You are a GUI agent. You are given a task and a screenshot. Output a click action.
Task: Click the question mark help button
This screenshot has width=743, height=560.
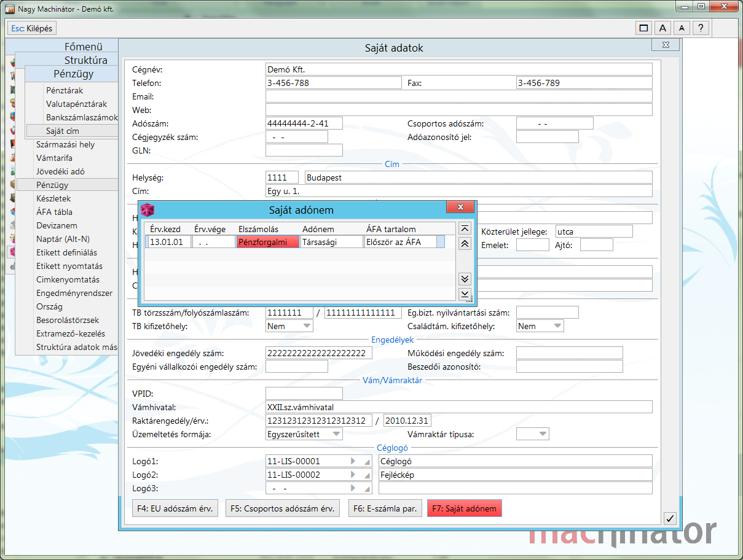[700, 28]
